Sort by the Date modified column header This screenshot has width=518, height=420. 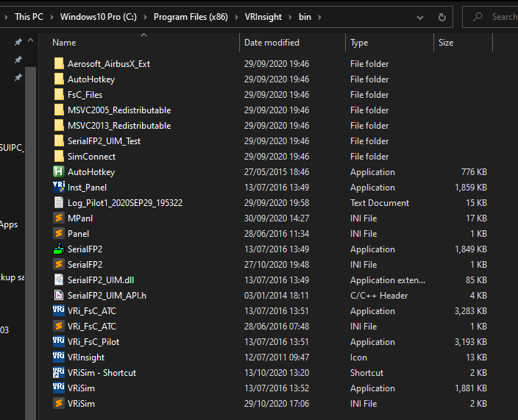(272, 43)
